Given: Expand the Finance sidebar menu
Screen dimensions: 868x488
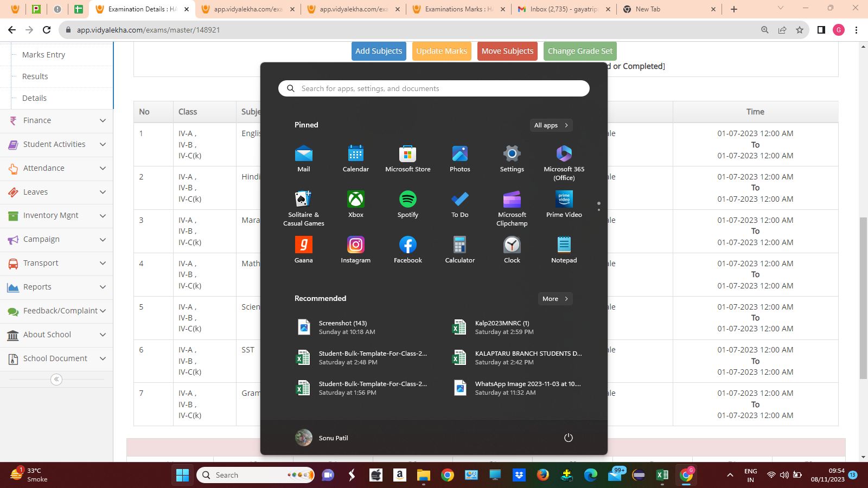Looking at the screenshot, I should pyautogui.click(x=56, y=120).
